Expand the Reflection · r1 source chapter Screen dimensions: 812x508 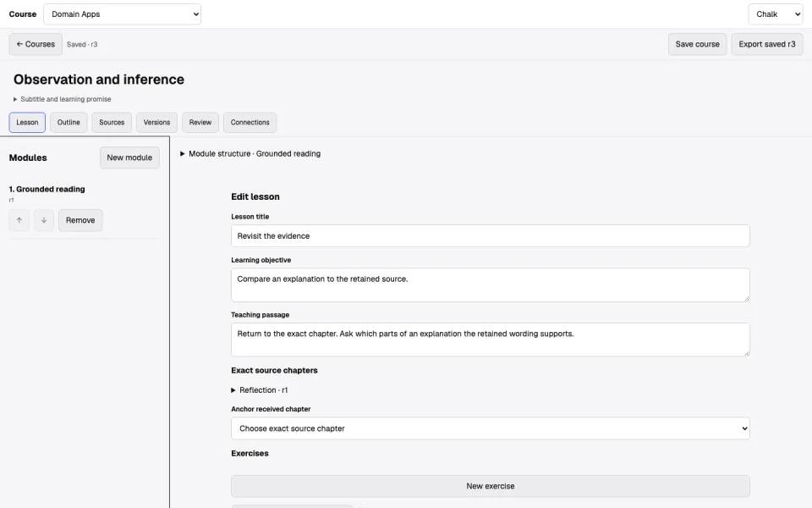click(x=260, y=389)
